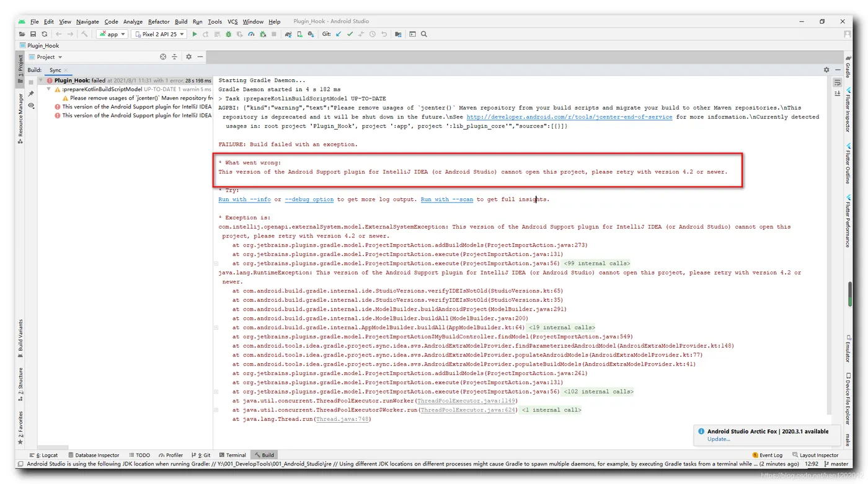Close the Sync tab
Screen dimensions: 868x484
point(66,70)
